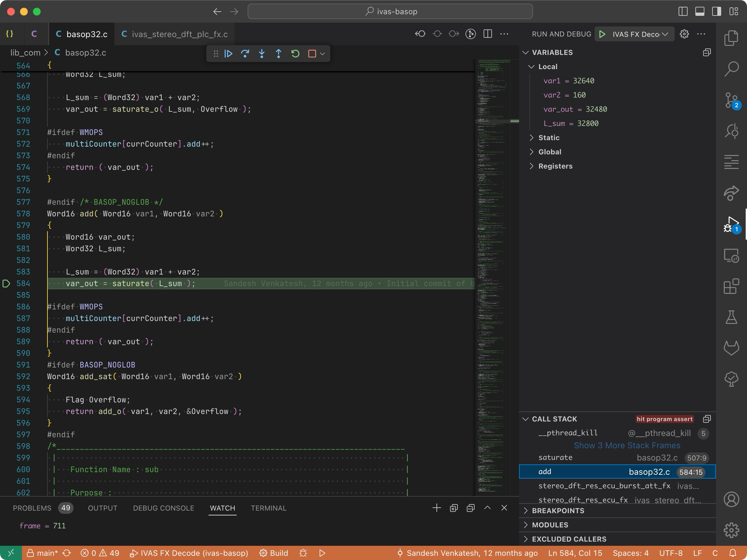Click the debug Continue button
Image resolution: width=747 pixels, height=560 pixels.
(228, 54)
